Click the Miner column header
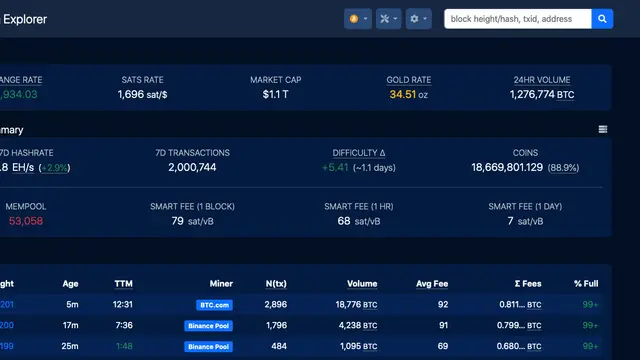640x360 pixels. [221, 284]
